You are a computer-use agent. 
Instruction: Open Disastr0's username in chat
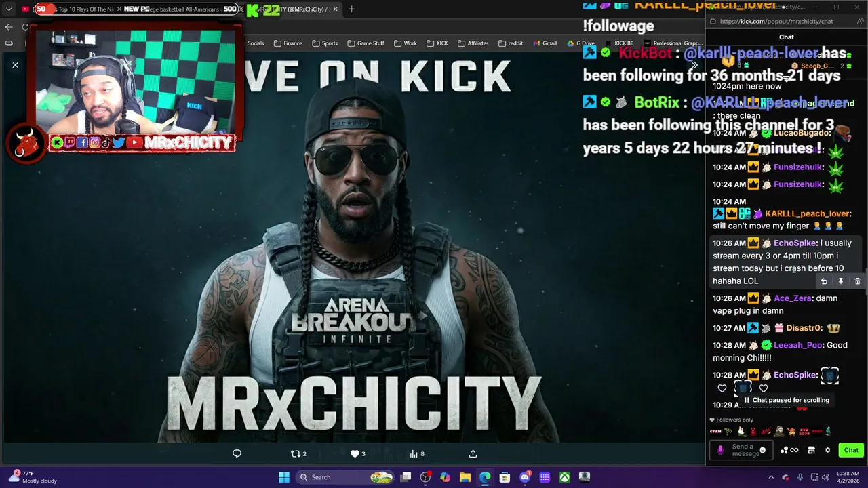(804, 328)
